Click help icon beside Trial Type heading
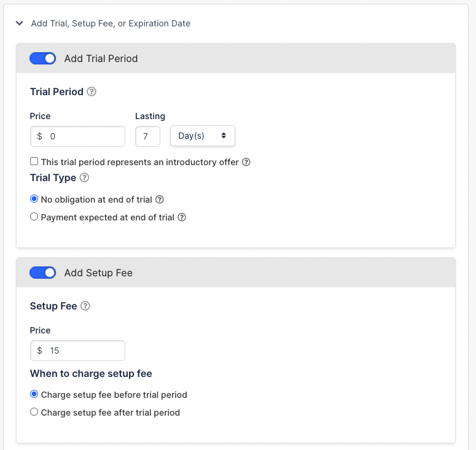Viewport: 476px width, 450px height. (84, 177)
